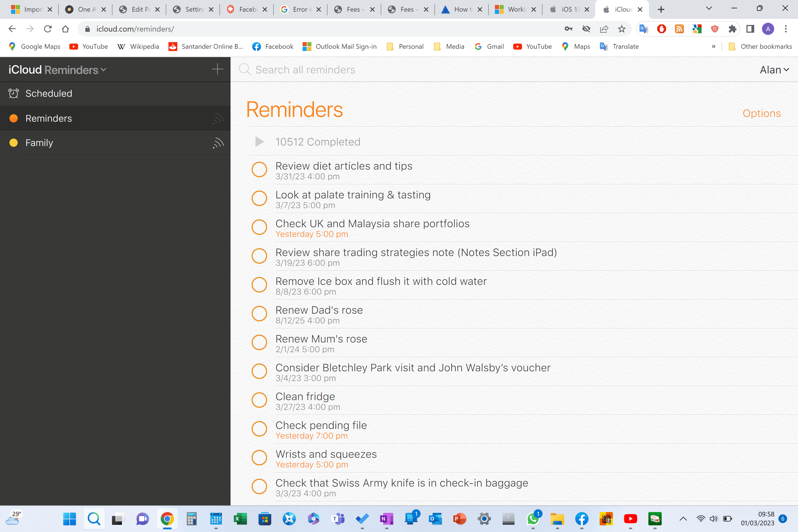
Task: Switch to the 'iOS 13' browser tab
Action: (x=568, y=9)
